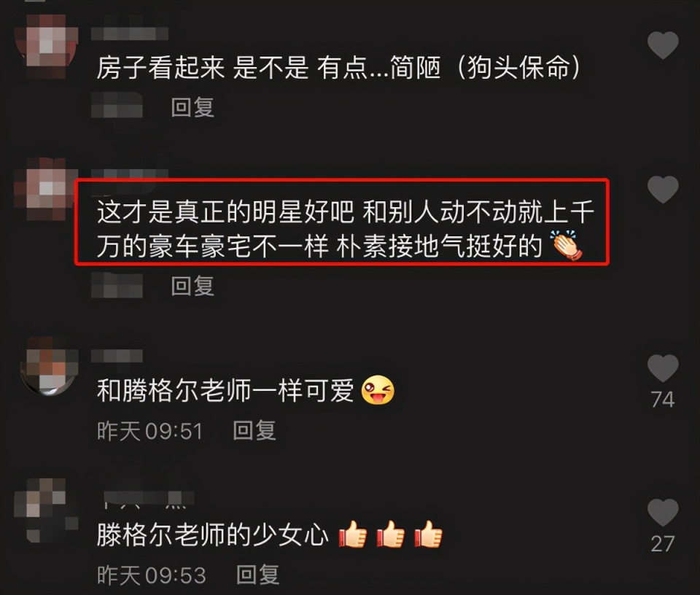Like the red-boxed 真正的明星 comment
The image size is (700, 595).
[x=663, y=190]
